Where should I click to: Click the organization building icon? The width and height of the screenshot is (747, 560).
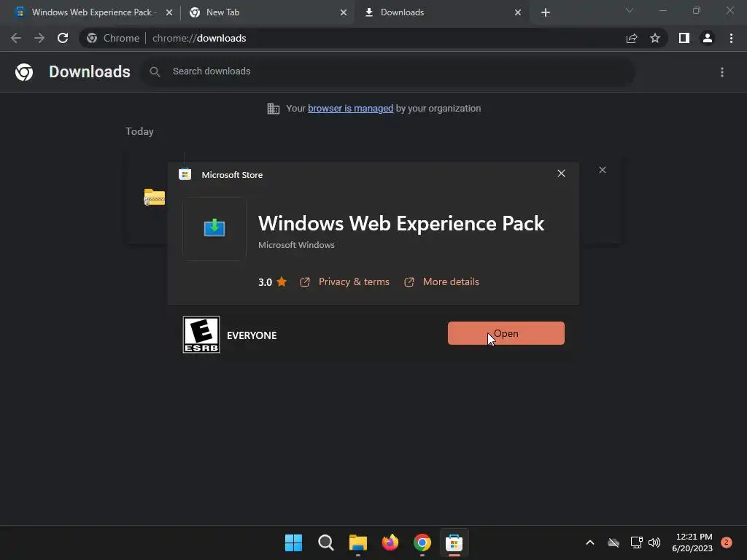pyautogui.click(x=274, y=109)
